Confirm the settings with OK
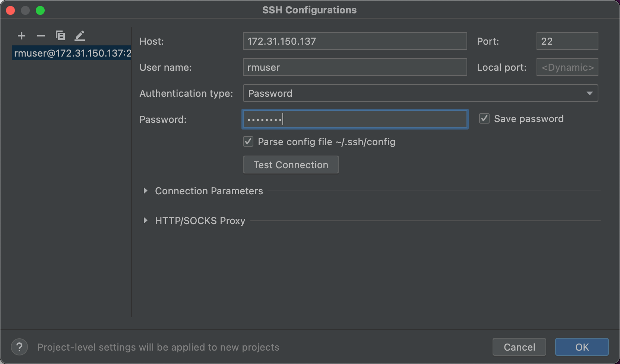620x364 pixels. pyautogui.click(x=582, y=347)
